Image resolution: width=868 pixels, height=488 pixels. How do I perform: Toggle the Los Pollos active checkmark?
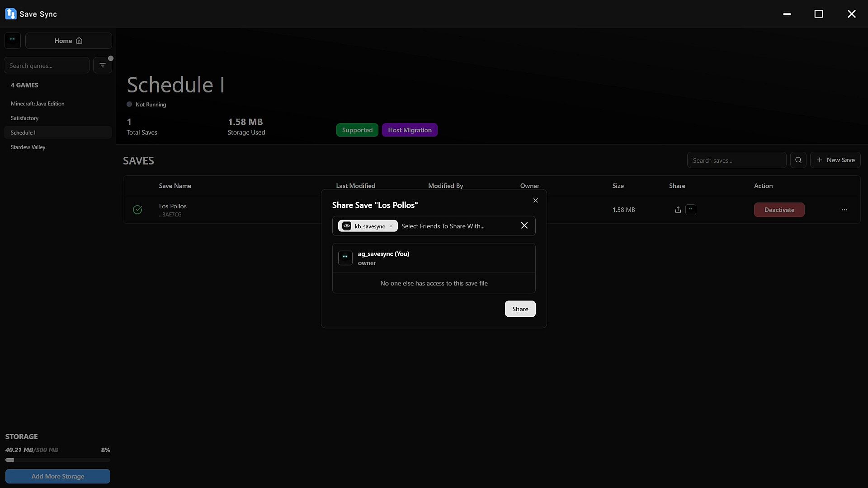pos(137,210)
